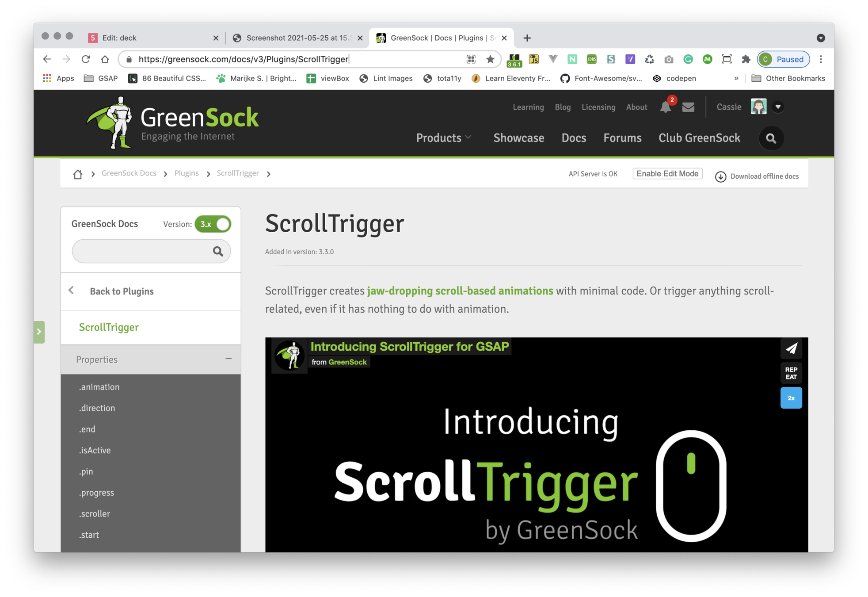Image resolution: width=868 pixels, height=597 pixels.
Task: Open the Cassie account dropdown arrow
Action: click(x=778, y=107)
